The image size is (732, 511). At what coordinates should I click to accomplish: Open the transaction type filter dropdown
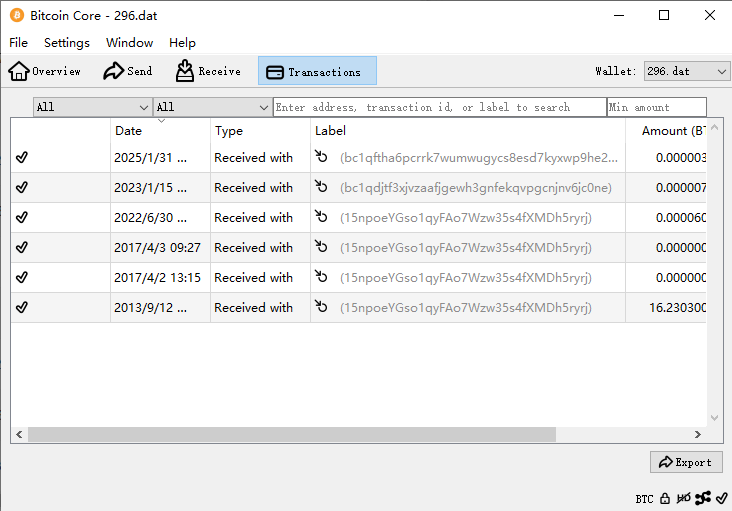(212, 107)
